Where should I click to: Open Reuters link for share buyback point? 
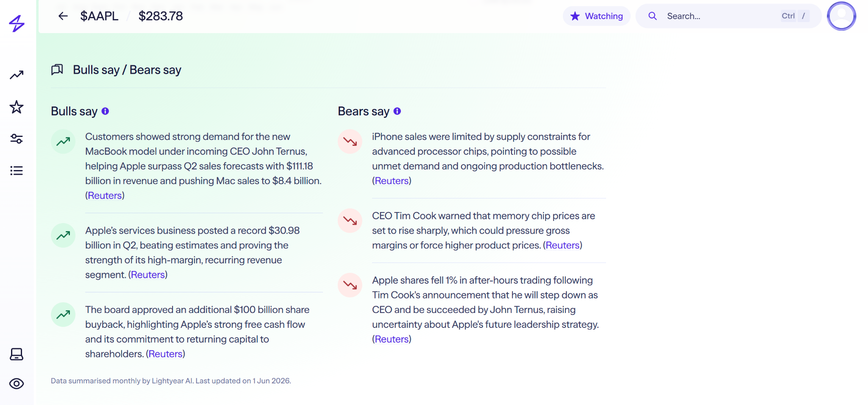[x=165, y=354]
